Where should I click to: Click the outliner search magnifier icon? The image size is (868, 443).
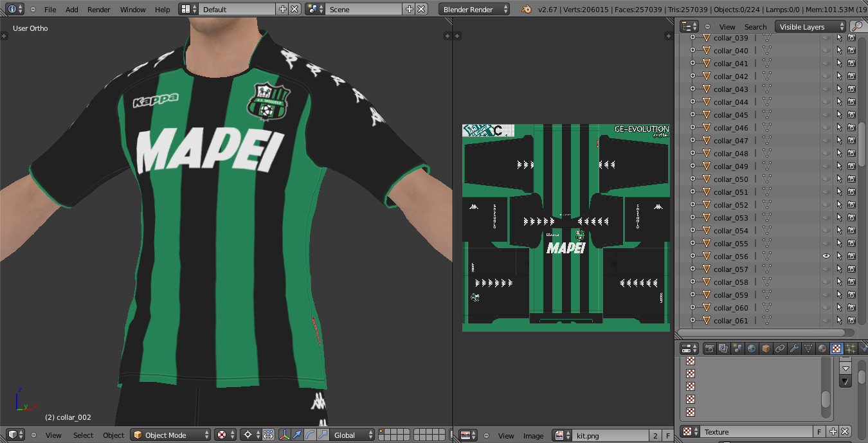857,26
